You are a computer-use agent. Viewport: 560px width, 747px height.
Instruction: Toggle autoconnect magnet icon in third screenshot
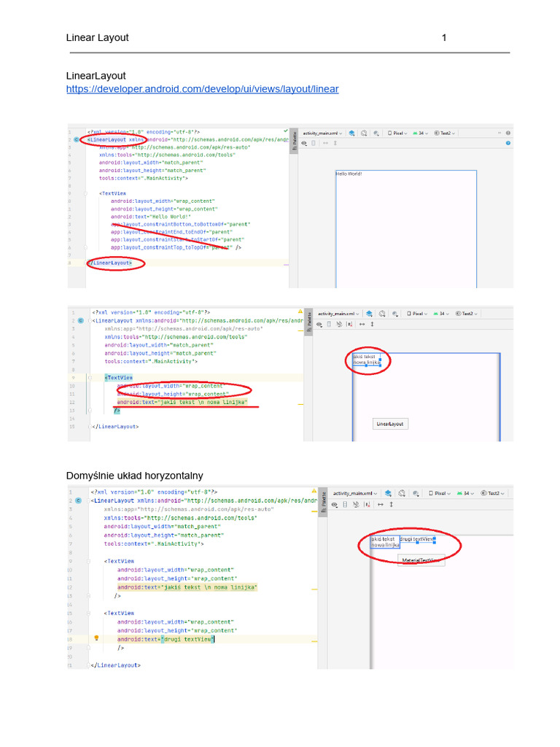coord(345,505)
